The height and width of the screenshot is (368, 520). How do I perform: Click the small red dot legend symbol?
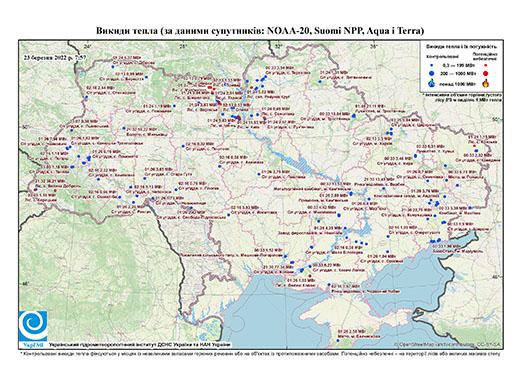[x=485, y=66]
